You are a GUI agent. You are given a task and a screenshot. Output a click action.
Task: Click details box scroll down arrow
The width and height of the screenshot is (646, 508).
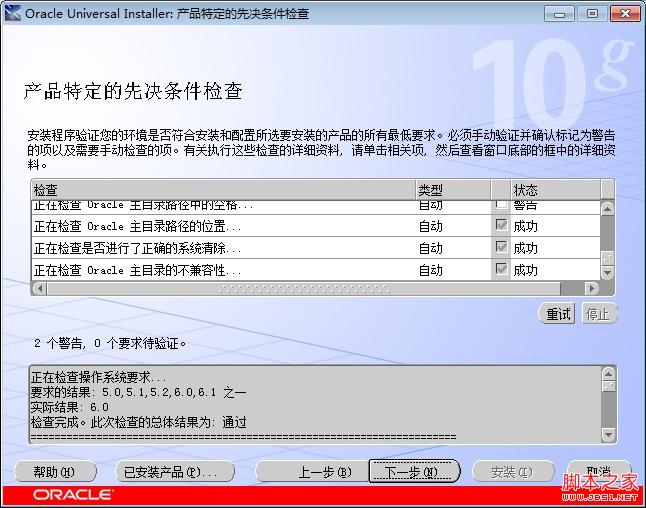(x=609, y=434)
